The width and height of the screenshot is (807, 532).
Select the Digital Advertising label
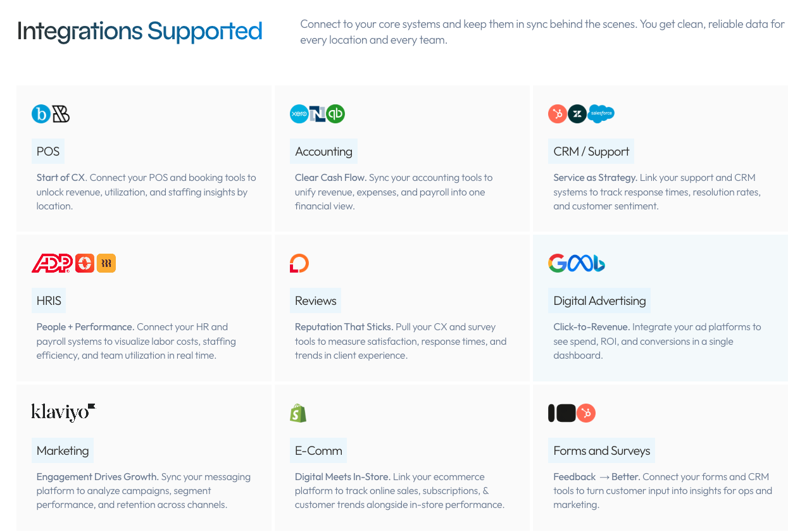[599, 300]
